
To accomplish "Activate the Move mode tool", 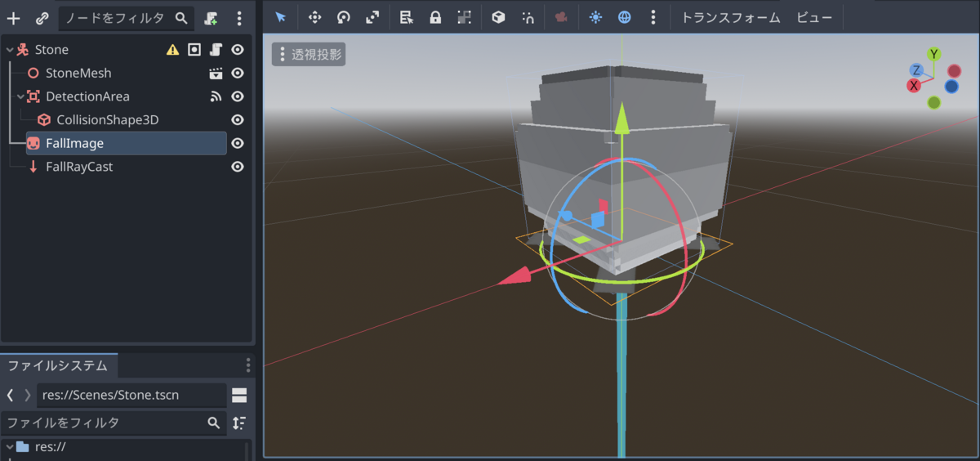I will click(314, 17).
